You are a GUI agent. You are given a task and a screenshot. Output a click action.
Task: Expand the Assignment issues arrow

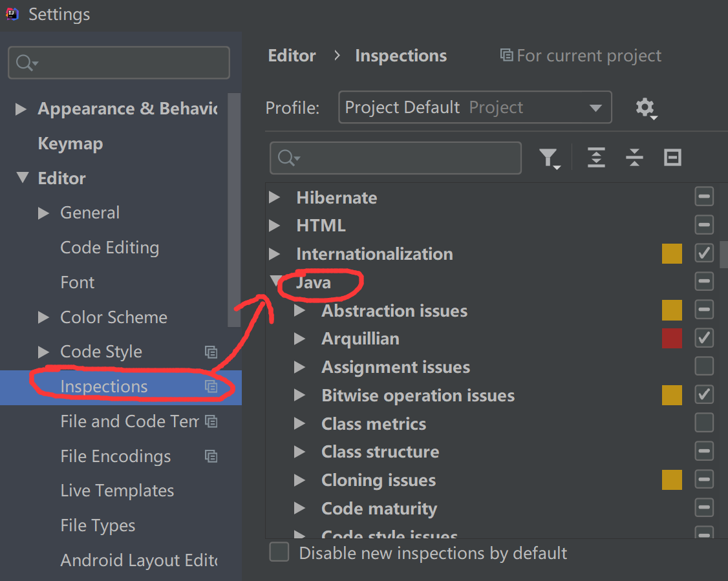pyautogui.click(x=299, y=367)
